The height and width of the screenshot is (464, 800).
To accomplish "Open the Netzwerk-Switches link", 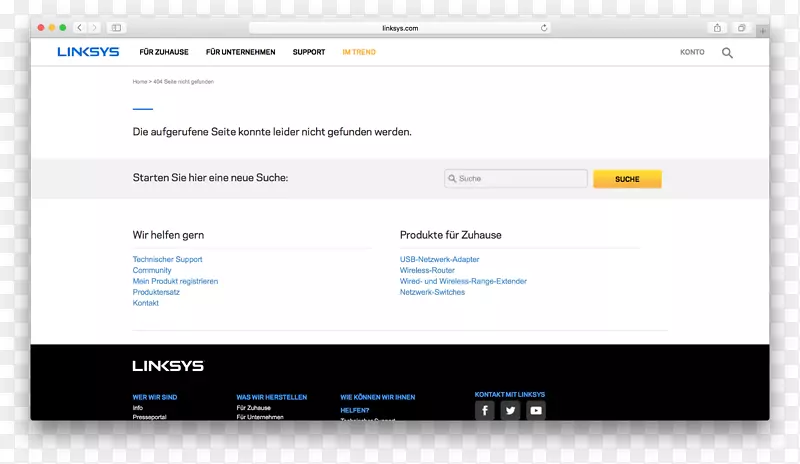I will click(432, 292).
